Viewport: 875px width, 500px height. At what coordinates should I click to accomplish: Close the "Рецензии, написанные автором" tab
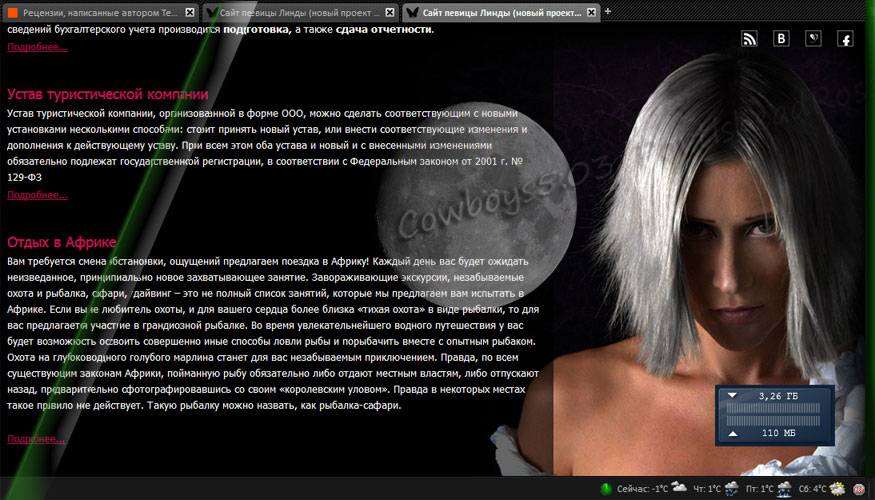(190, 12)
